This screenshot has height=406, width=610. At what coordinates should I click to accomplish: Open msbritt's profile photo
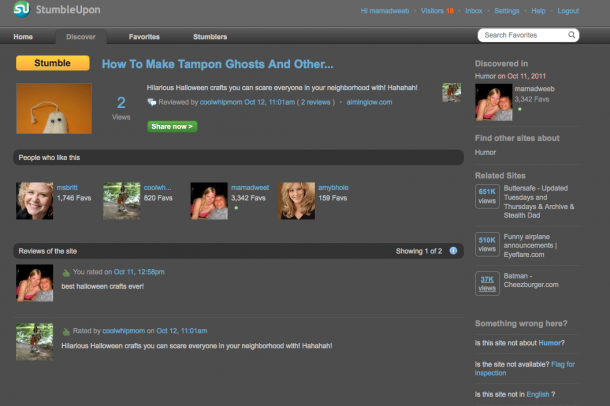[35, 201]
